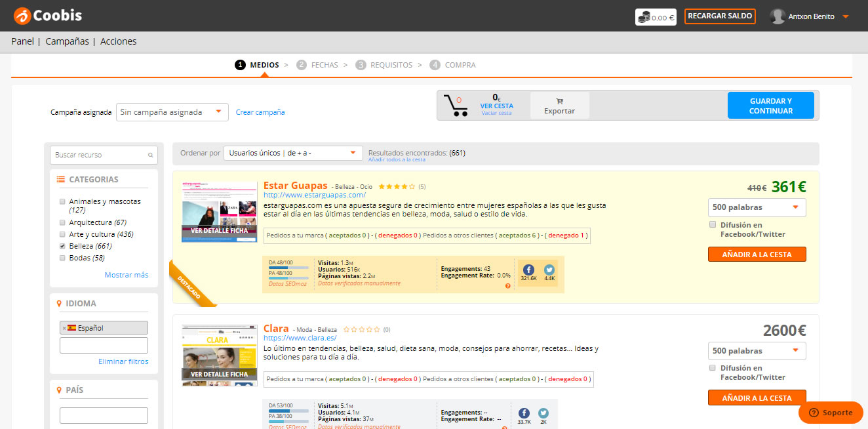Click the Exportar cart icon
This screenshot has height=429, width=868.
(559, 102)
